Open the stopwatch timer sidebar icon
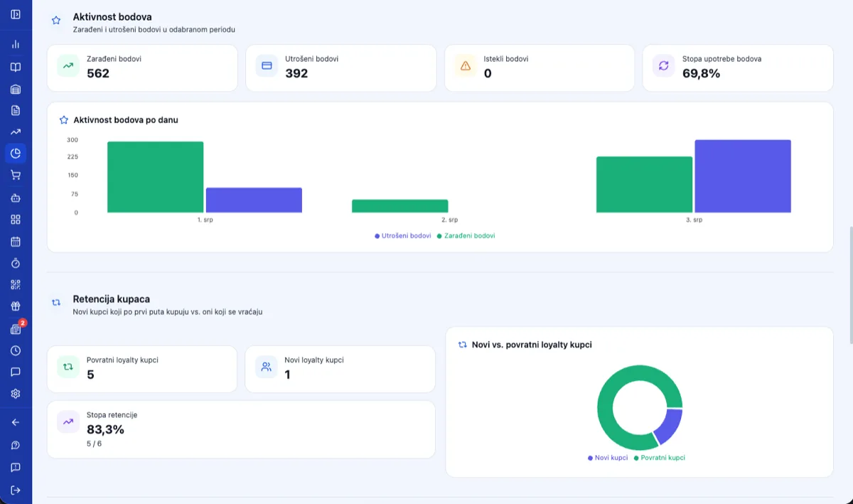The height and width of the screenshot is (504, 853). point(16,263)
